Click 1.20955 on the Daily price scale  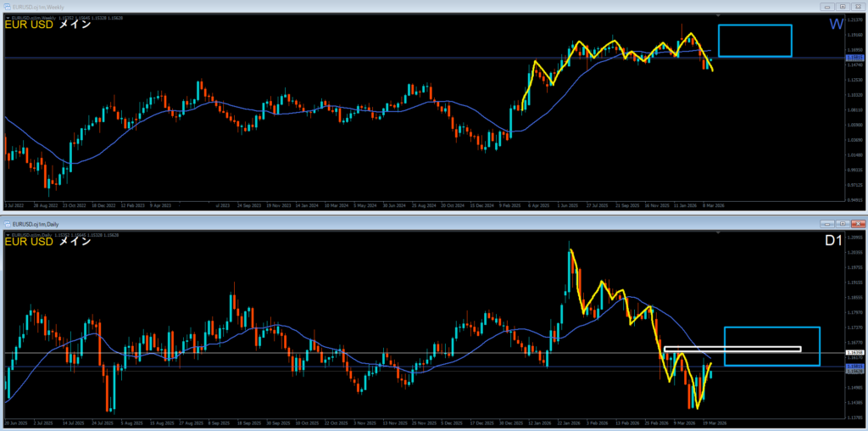point(856,238)
